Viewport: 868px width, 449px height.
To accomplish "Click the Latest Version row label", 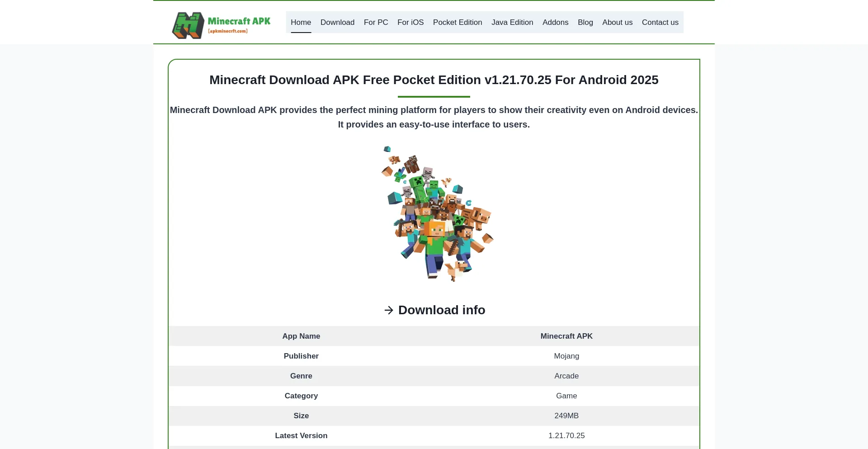I will (x=301, y=435).
